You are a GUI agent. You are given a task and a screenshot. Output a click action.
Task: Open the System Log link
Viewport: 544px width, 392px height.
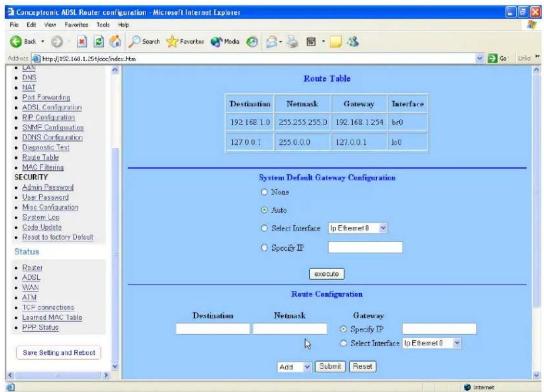point(41,217)
